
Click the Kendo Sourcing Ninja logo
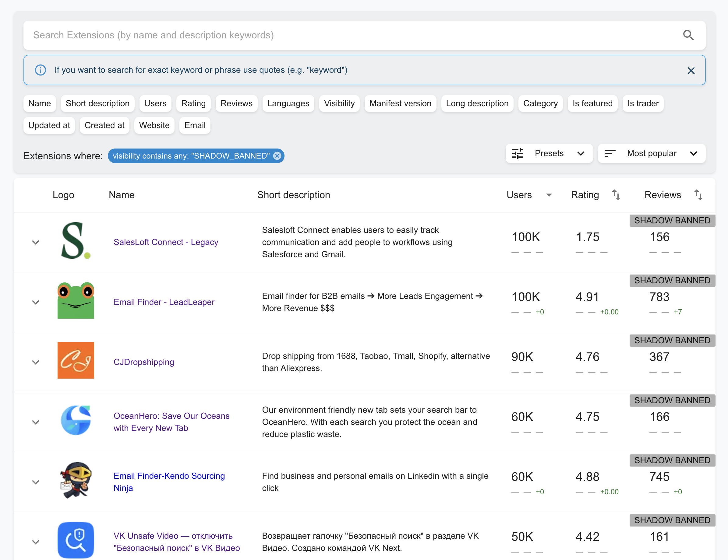tap(76, 480)
